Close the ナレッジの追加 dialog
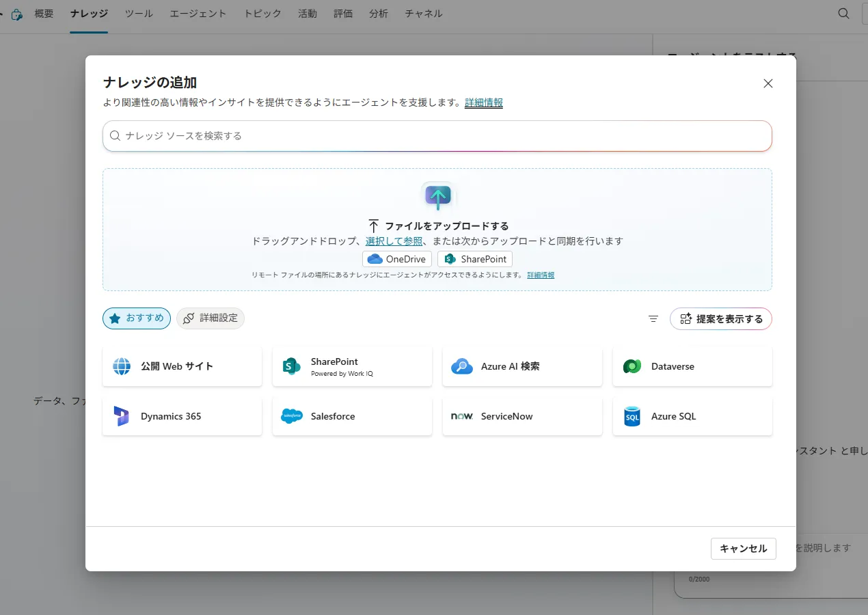 (768, 83)
